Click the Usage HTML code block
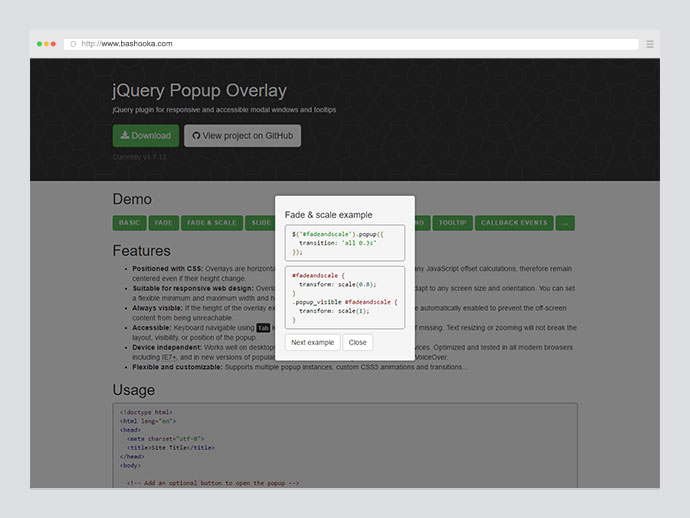This screenshot has height=518, width=690. (345, 445)
